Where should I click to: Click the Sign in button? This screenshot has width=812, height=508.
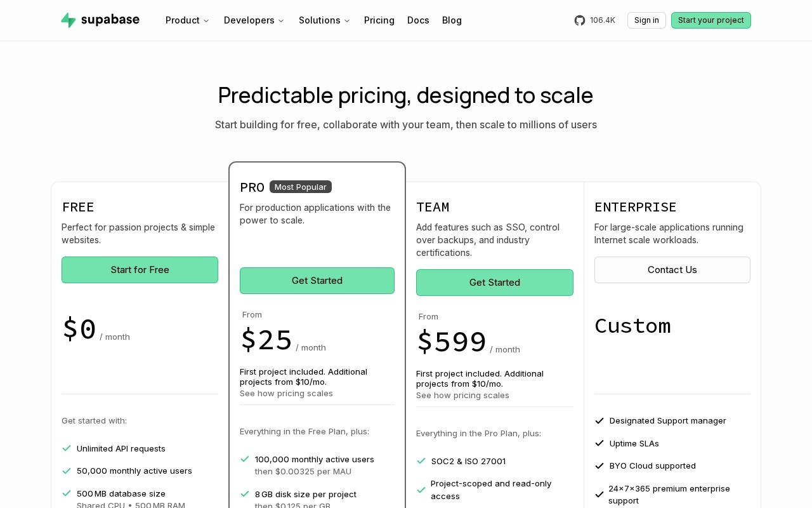pos(646,20)
